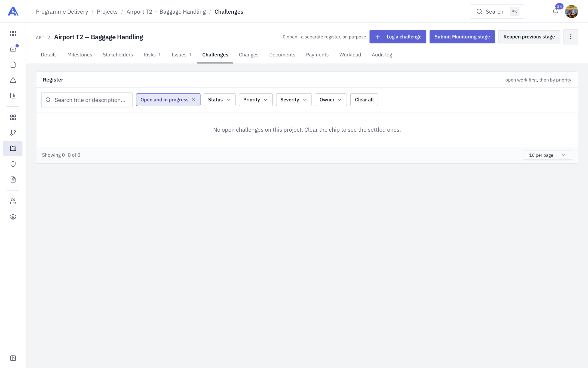Switch to the Stakeholders tab
588x368 pixels.
click(x=118, y=55)
